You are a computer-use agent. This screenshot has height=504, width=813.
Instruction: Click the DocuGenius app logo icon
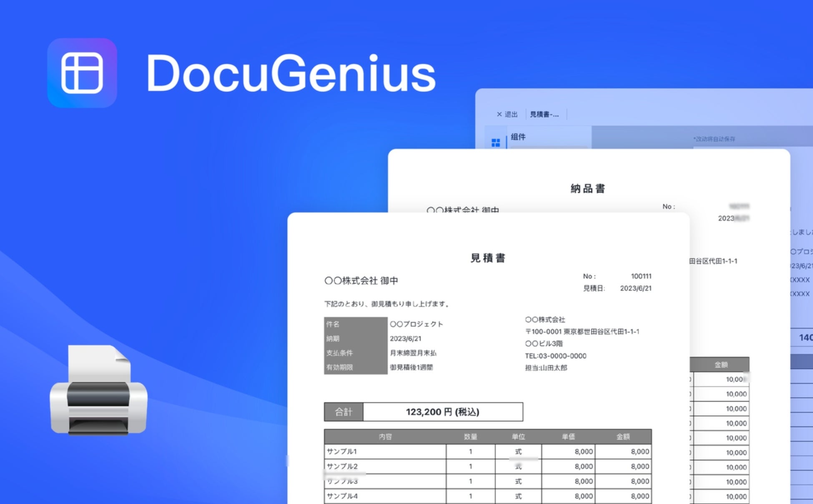tap(82, 73)
